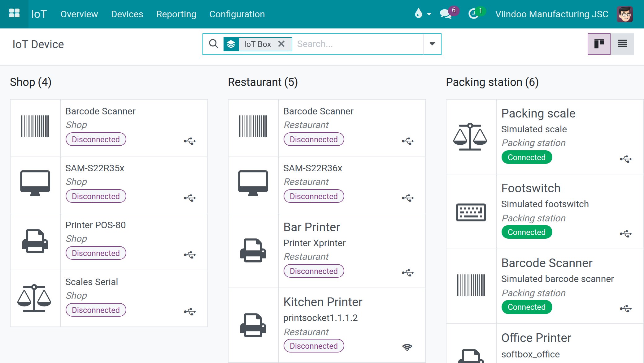The height and width of the screenshot is (363, 644).
Task: Click the IoT app title
Action: click(39, 14)
